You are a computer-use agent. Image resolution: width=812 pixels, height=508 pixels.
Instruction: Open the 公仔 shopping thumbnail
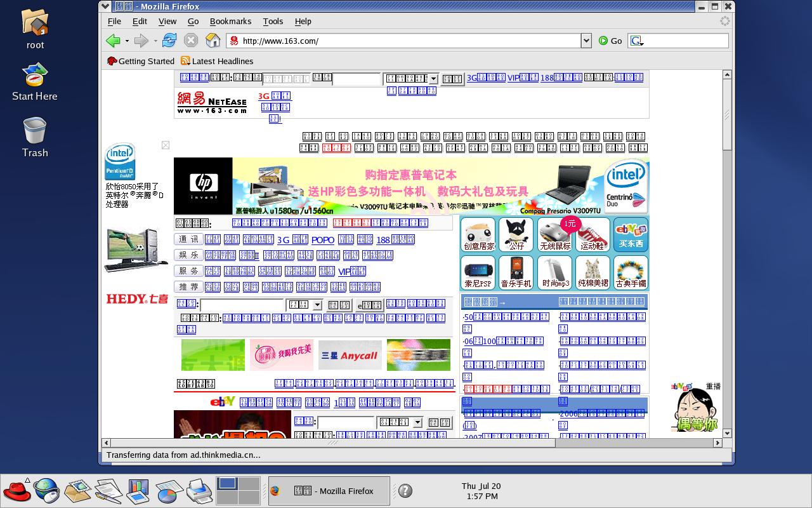[516, 234]
